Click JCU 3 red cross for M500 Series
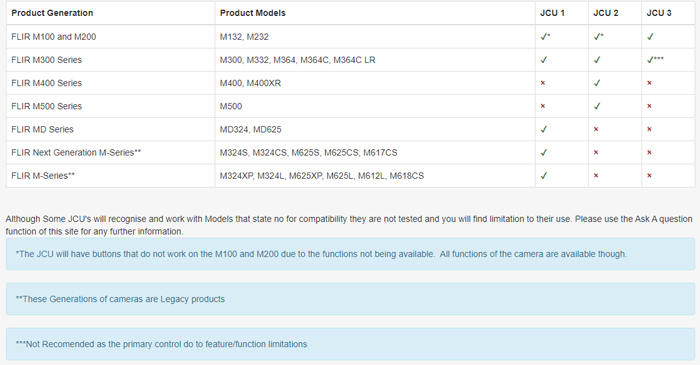This screenshot has height=365, width=700. tap(649, 106)
